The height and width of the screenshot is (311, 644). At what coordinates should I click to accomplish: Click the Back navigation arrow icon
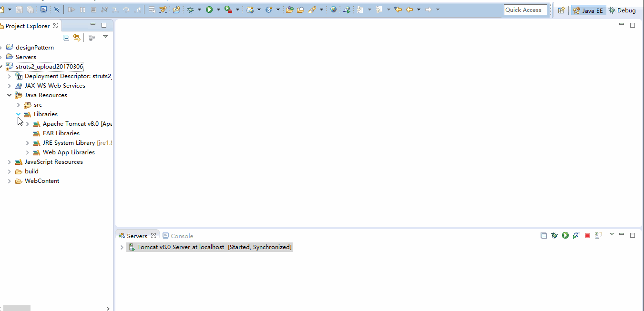tap(409, 10)
